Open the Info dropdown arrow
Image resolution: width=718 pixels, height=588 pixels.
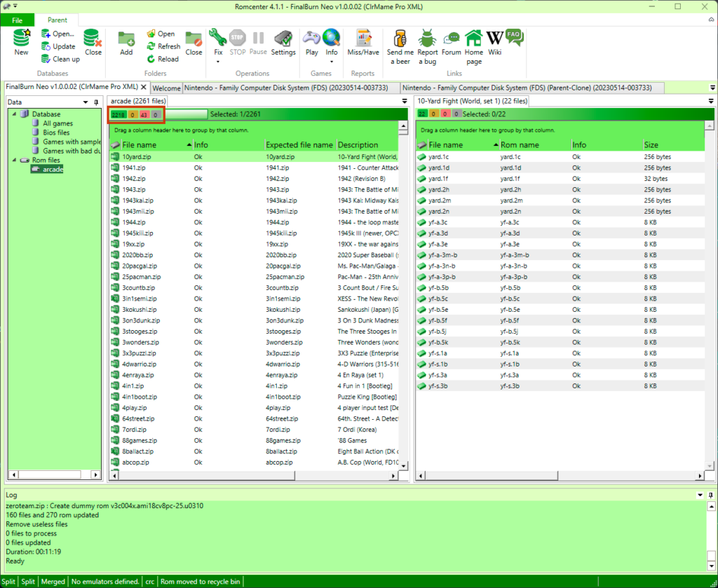click(x=332, y=62)
